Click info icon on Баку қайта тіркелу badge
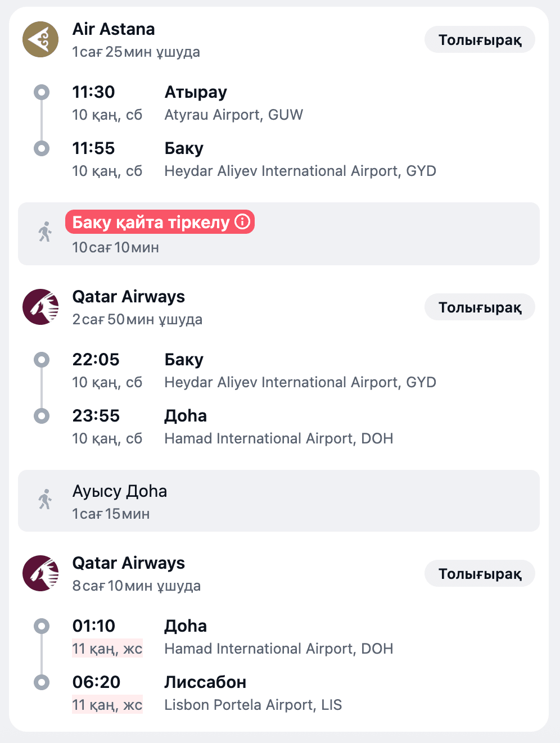 pos(242,221)
